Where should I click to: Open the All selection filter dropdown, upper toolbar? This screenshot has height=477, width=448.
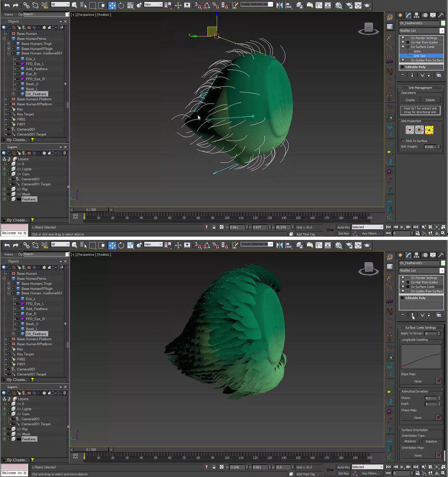[x=60, y=4]
